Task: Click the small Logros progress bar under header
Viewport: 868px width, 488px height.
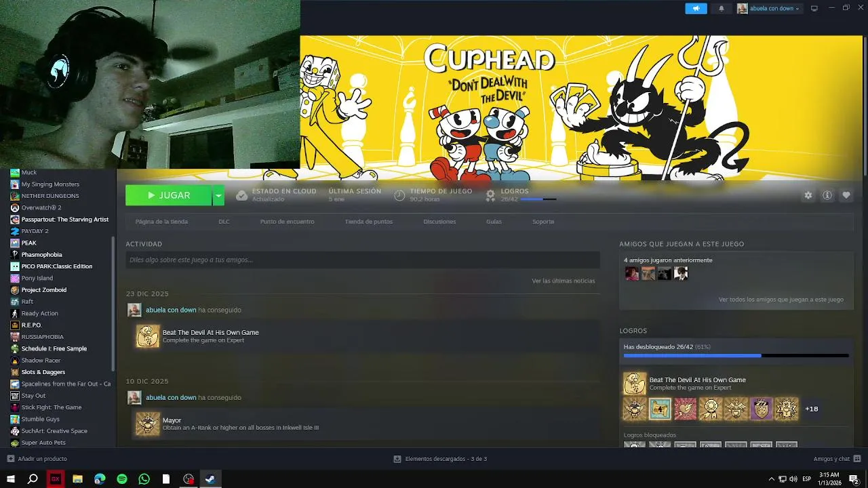Action: (538, 199)
